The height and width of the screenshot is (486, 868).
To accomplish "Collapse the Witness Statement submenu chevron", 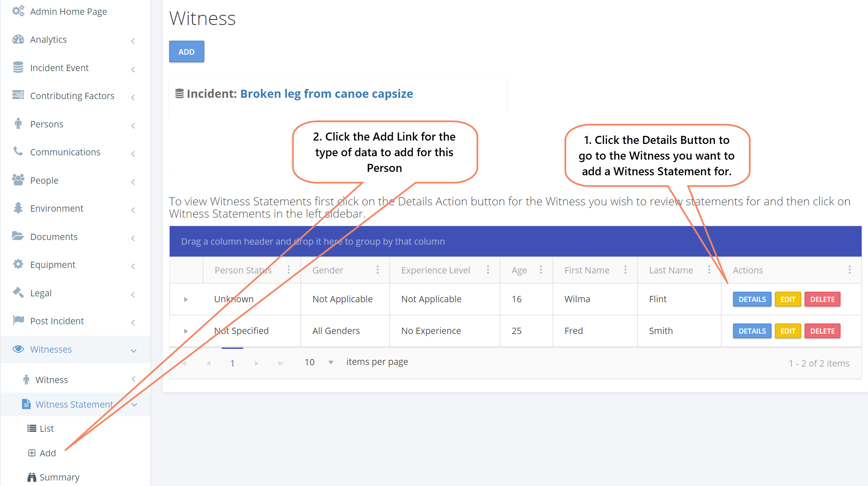I will click(x=135, y=405).
